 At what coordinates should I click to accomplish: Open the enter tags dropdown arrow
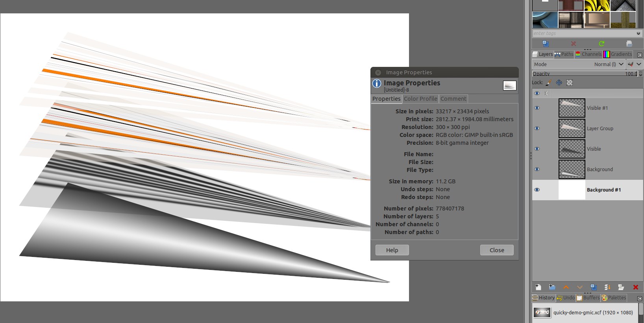tap(638, 33)
